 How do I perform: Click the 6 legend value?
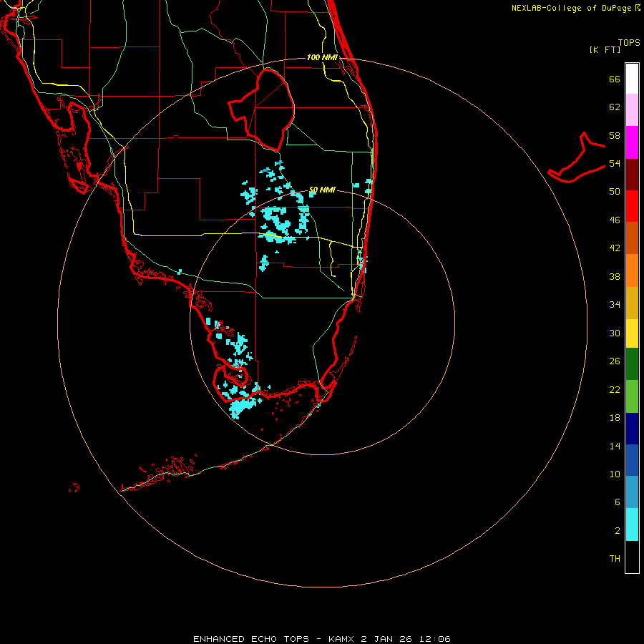click(x=617, y=502)
